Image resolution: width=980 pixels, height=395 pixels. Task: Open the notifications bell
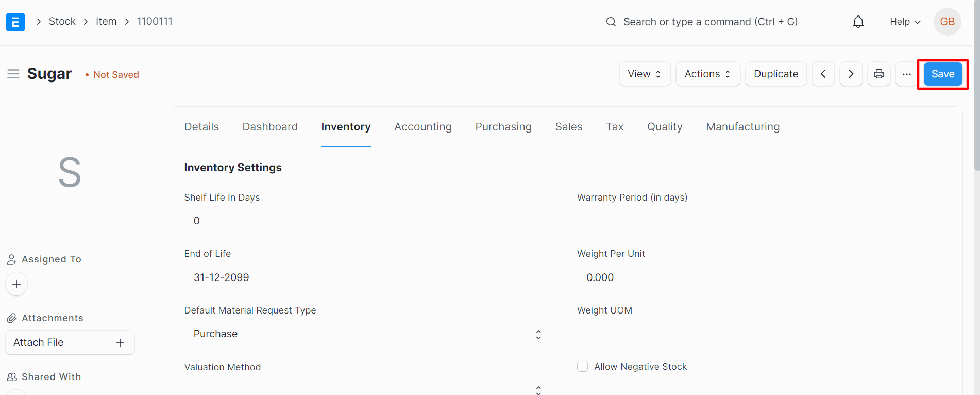coord(858,22)
